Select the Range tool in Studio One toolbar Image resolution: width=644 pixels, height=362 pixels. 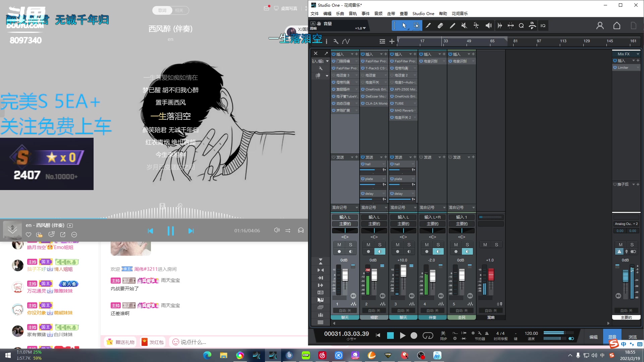coord(416,25)
